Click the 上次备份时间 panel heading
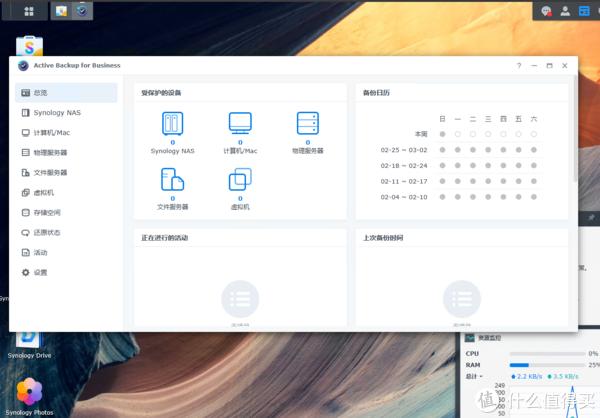600x418 pixels. [383, 238]
